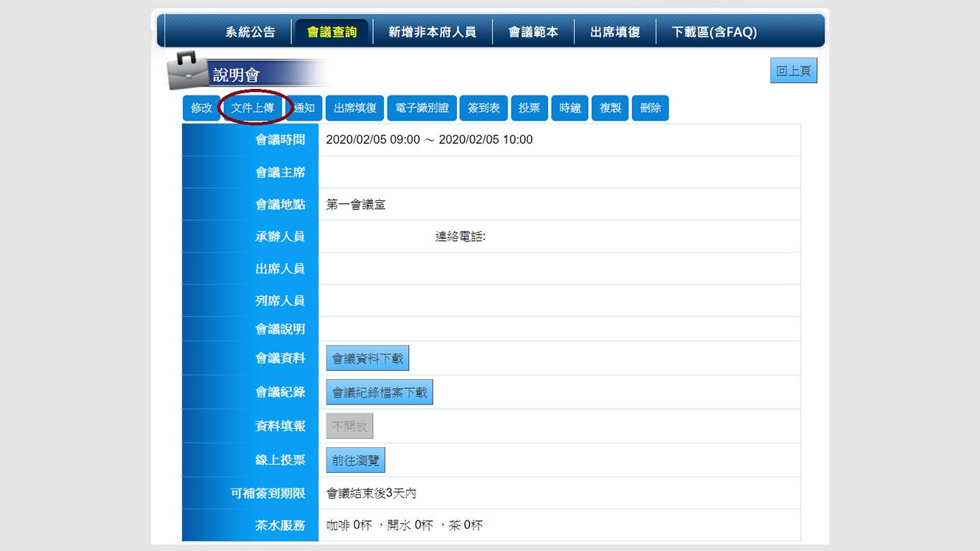Select the 會議查詢 tab
980x551 pixels.
coord(331,32)
